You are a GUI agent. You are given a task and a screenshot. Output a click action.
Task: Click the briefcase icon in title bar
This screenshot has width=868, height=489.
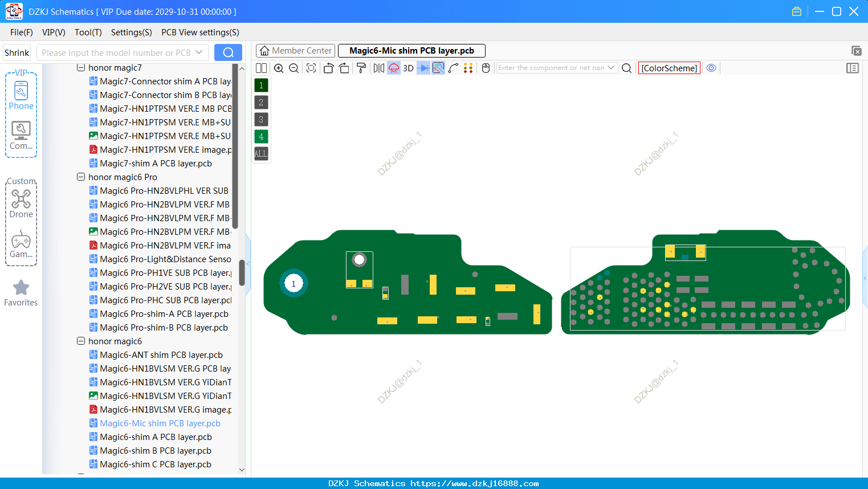click(797, 11)
